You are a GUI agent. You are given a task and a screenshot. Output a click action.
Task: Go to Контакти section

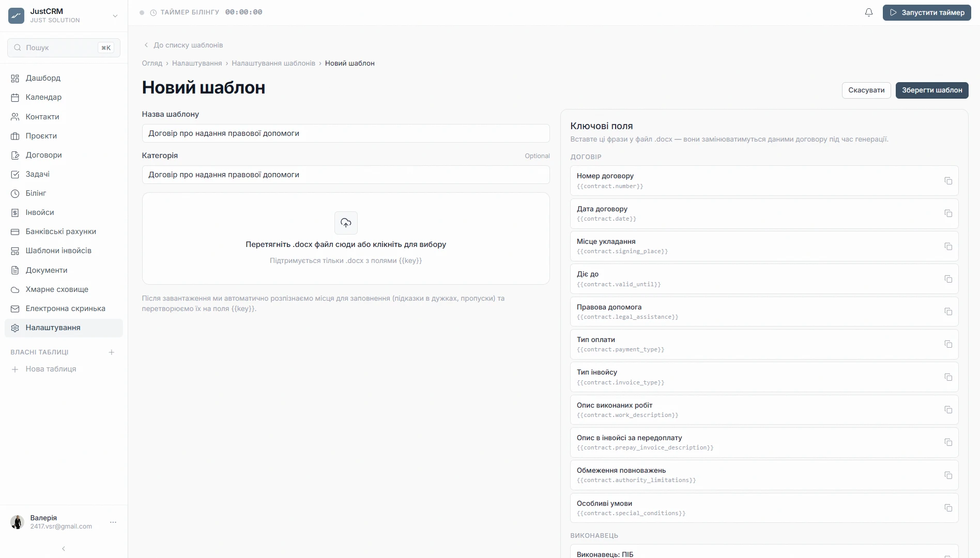(64, 117)
